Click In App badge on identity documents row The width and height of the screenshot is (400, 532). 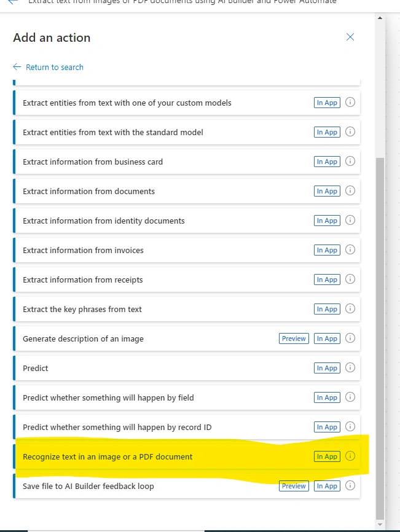(327, 221)
